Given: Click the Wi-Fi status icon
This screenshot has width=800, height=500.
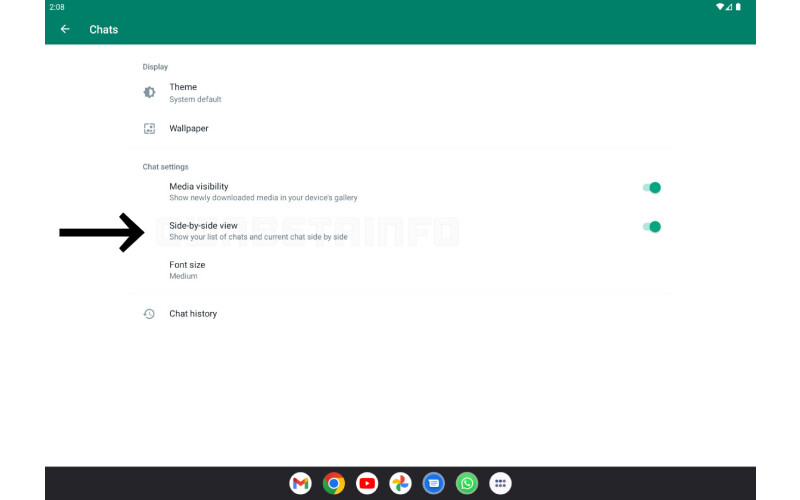Looking at the screenshot, I should (x=720, y=7).
